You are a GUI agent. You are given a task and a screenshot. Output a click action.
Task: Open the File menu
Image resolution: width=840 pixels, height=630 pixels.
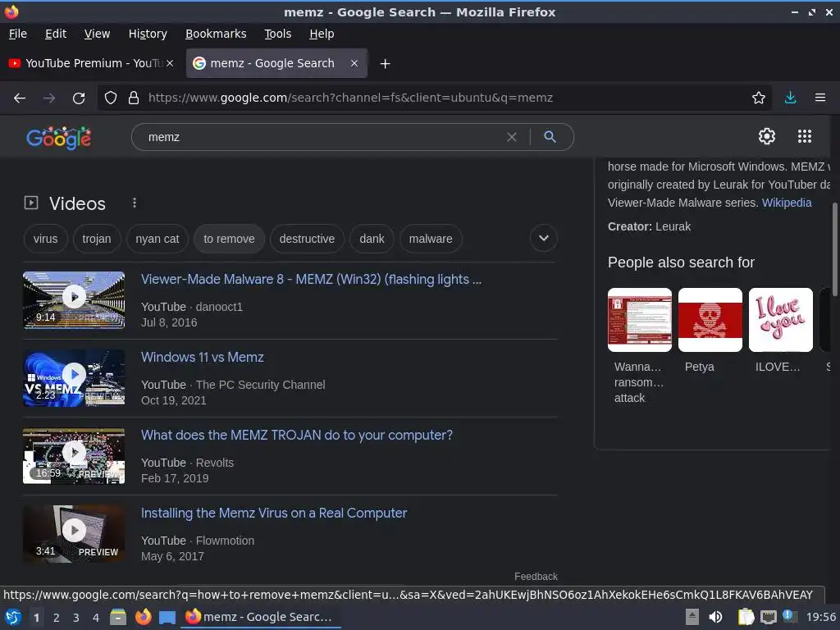coord(18,34)
